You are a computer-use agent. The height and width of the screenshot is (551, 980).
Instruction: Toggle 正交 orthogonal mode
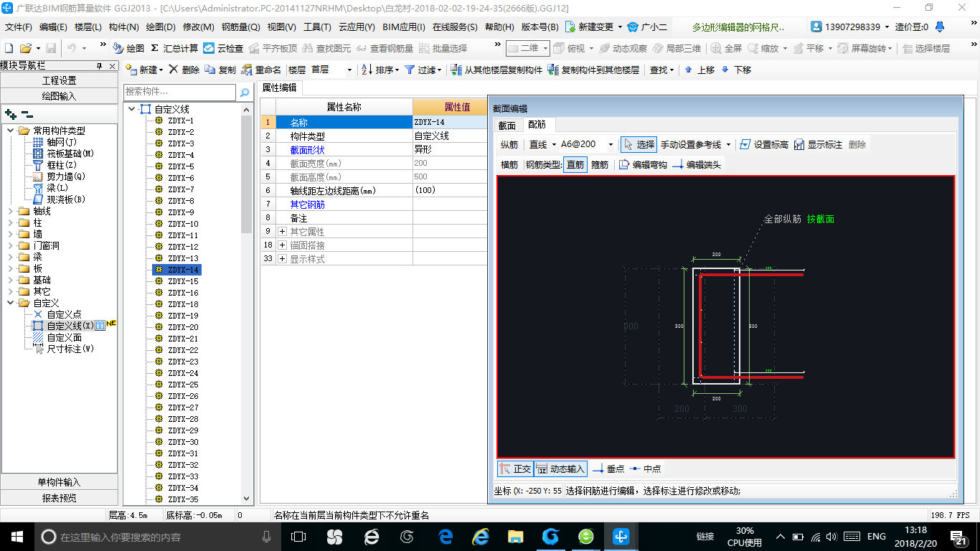pyautogui.click(x=515, y=468)
